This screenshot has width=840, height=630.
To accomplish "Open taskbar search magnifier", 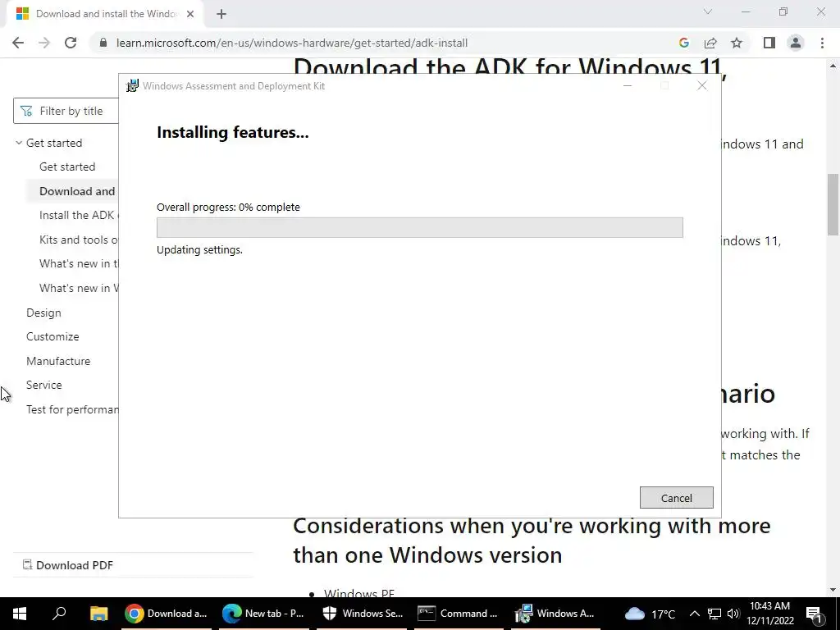I will pos(59,614).
